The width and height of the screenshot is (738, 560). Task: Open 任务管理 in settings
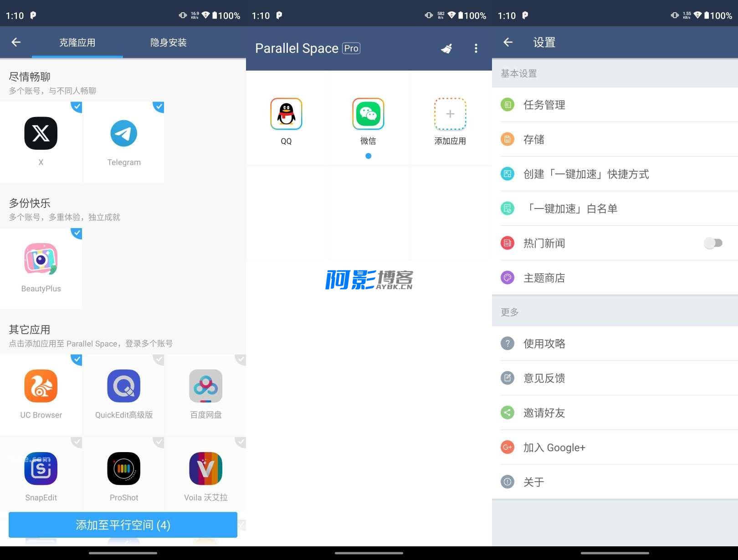[544, 105]
